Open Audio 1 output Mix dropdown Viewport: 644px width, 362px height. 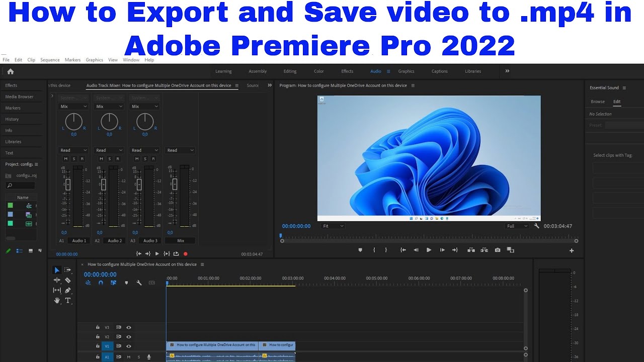[73, 107]
